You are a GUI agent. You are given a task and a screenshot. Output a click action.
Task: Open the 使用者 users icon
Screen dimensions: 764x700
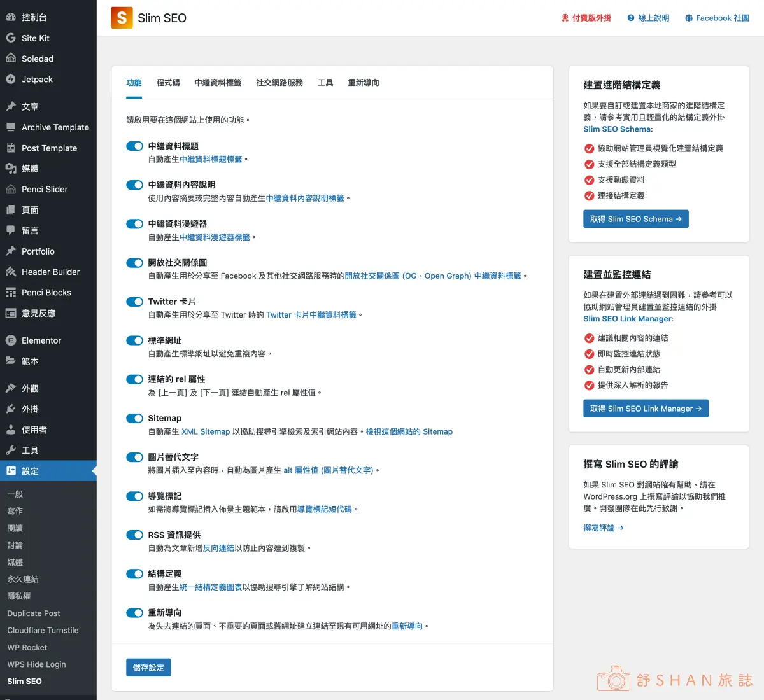pos(11,430)
